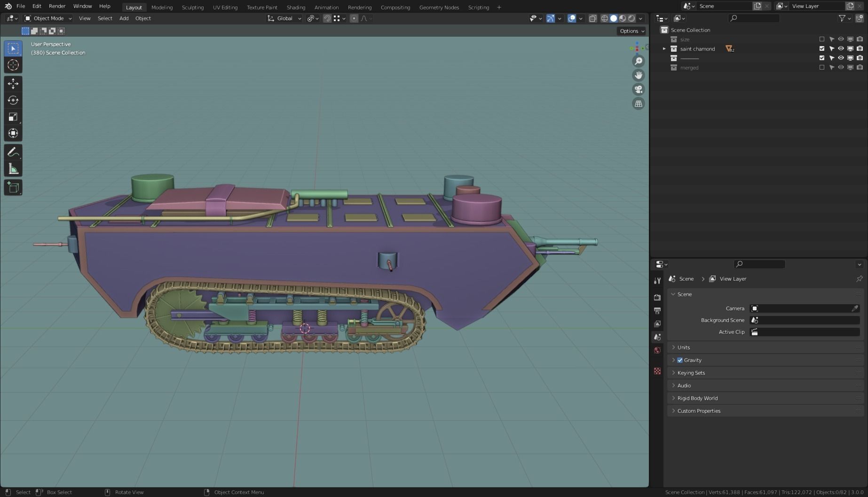The width and height of the screenshot is (868, 497).
Task: Toggle proportional editing icon
Action: click(x=354, y=18)
